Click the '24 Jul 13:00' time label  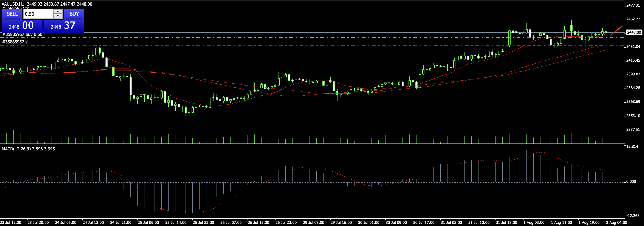[x=93, y=223]
